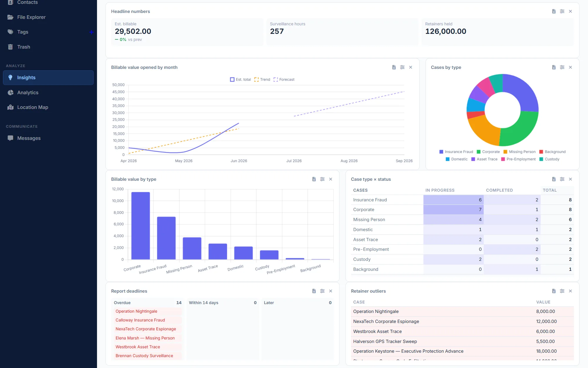Configure Billable value opened by month chart
588x368 pixels.
pos(402,67)
